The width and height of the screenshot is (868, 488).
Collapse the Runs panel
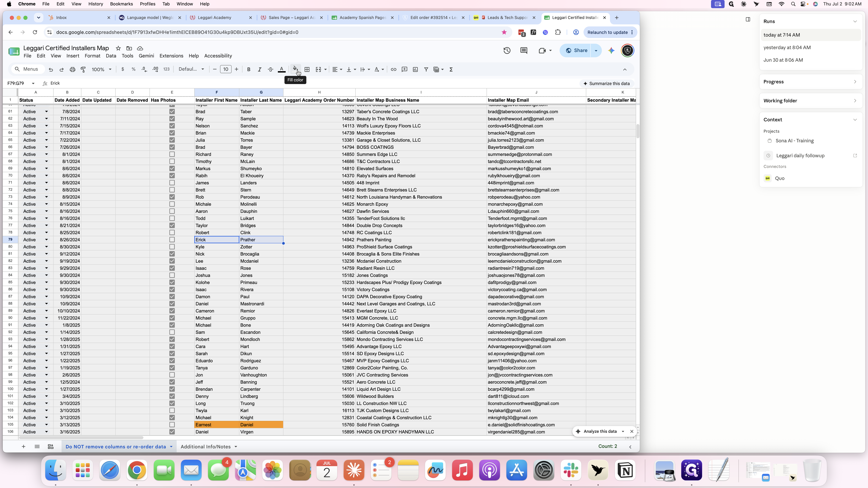tap(855, 21)
